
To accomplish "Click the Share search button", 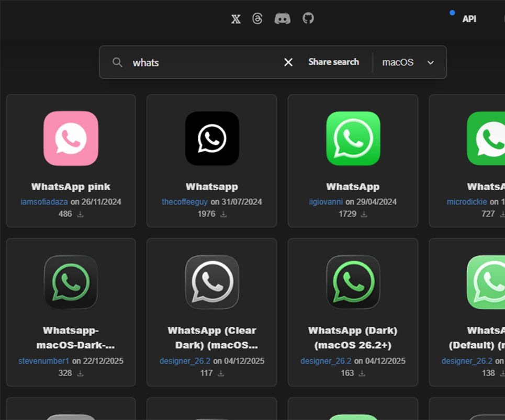I will (x=333, y=62).
